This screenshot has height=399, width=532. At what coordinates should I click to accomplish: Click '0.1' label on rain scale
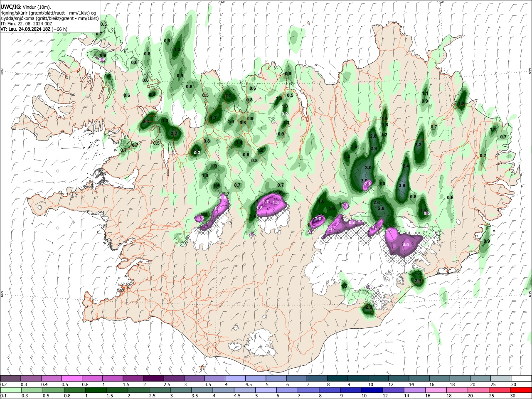(x=3, y=396)
